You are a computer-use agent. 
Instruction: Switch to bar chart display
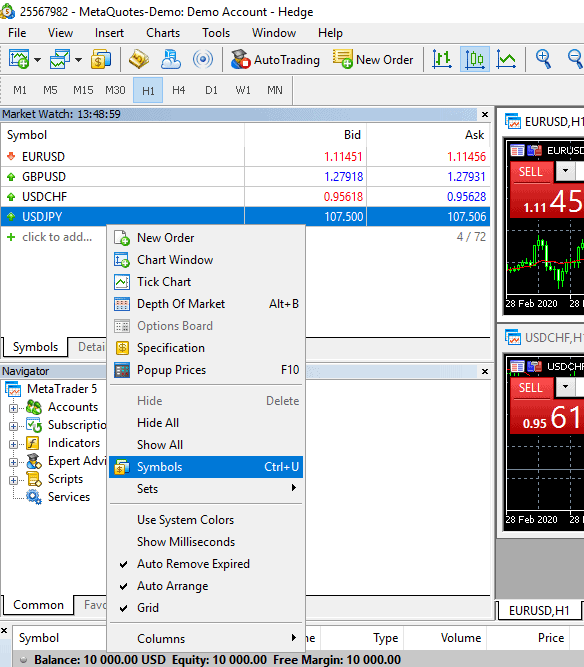(x=442, y=59)
